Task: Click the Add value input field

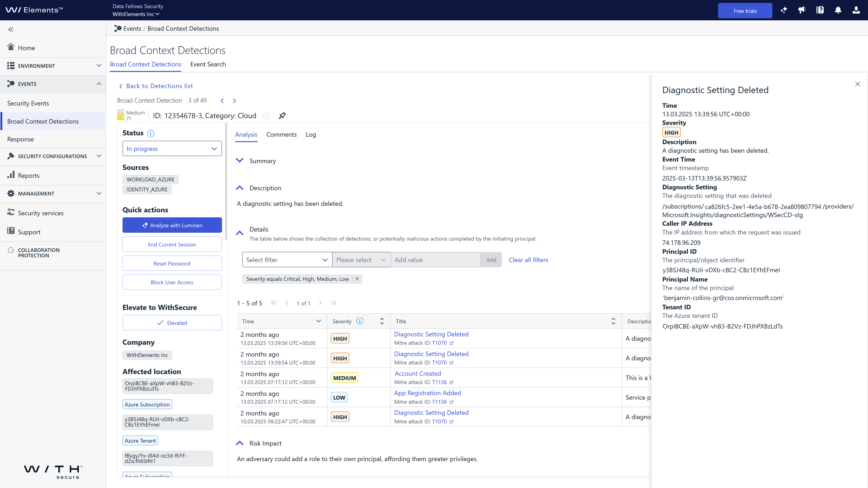Action: [435, 260]
